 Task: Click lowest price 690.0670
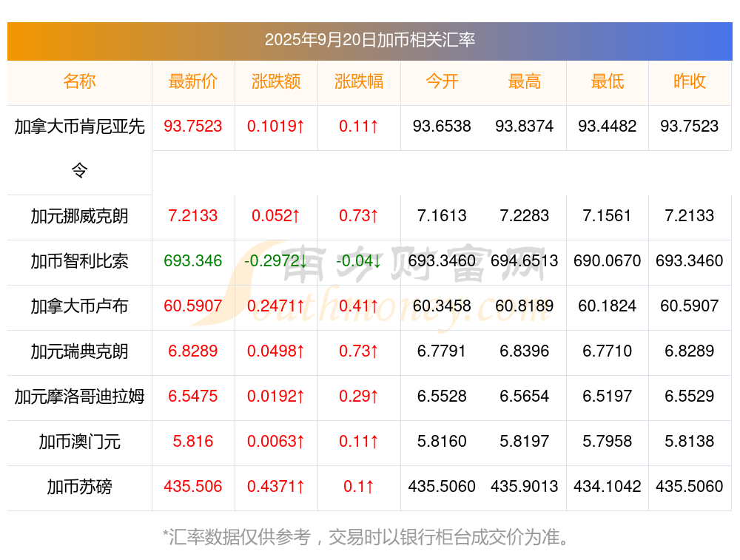click(608, 260)
